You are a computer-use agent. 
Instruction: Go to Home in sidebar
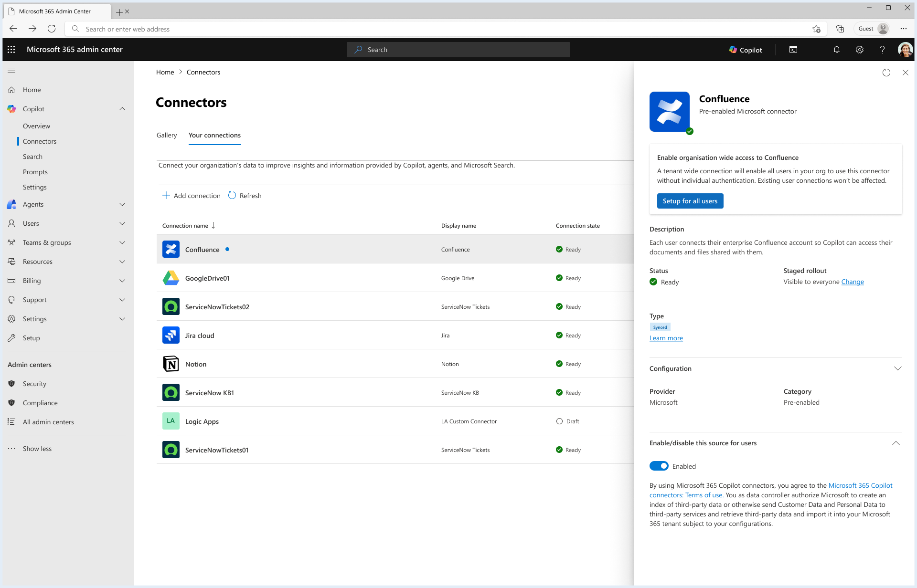click(x=32, y=90)
